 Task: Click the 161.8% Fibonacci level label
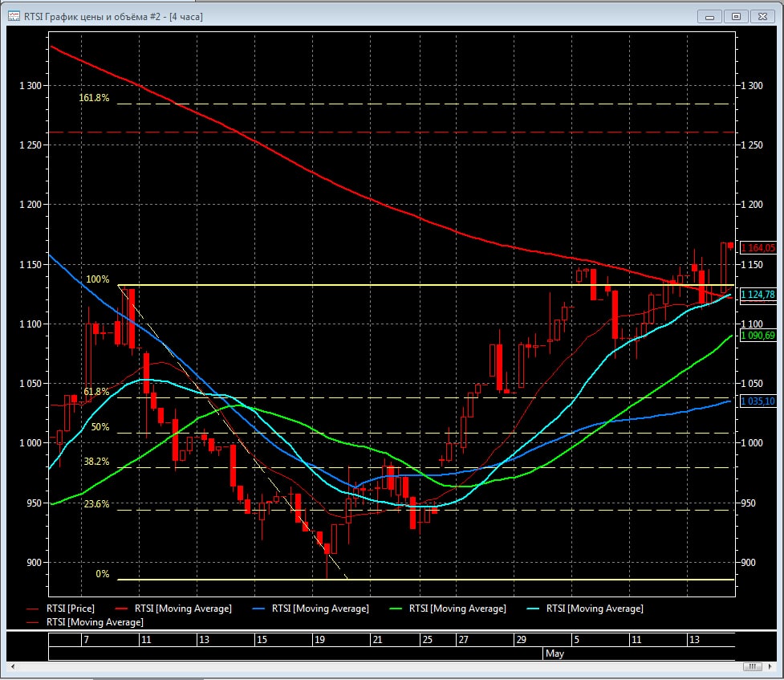click(94, 98)
